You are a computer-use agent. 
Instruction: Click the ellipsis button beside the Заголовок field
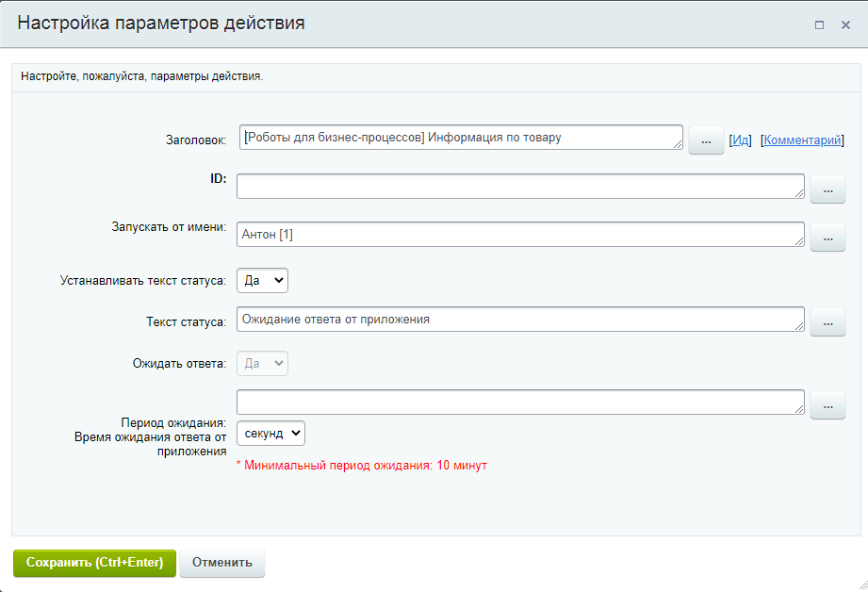pos(706,140)
